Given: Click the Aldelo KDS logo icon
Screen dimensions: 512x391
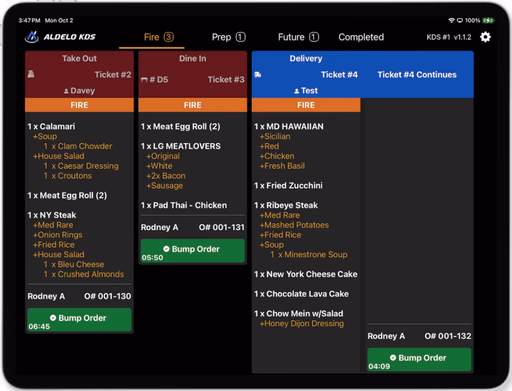Looking at the screenshot, I should pos(32,37).
